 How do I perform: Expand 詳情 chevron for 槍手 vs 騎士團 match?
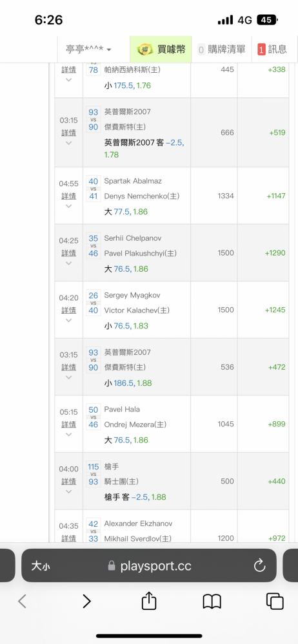click(69, 491)
